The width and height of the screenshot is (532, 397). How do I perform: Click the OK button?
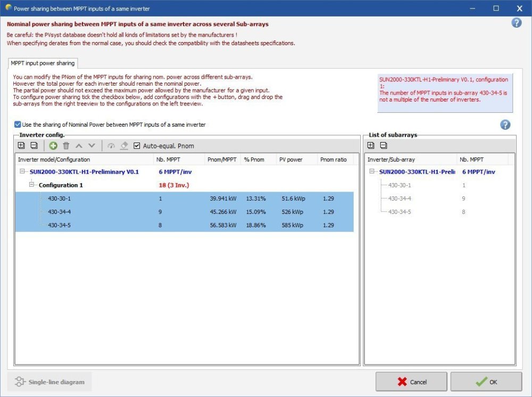click(486, 382)
